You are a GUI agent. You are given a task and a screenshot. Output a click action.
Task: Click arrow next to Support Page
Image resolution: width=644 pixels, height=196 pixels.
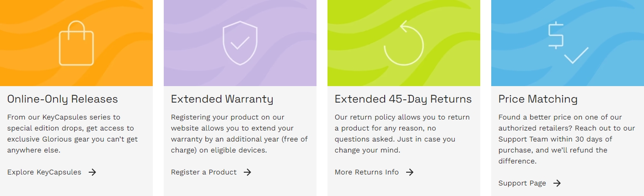click(557, 183)
